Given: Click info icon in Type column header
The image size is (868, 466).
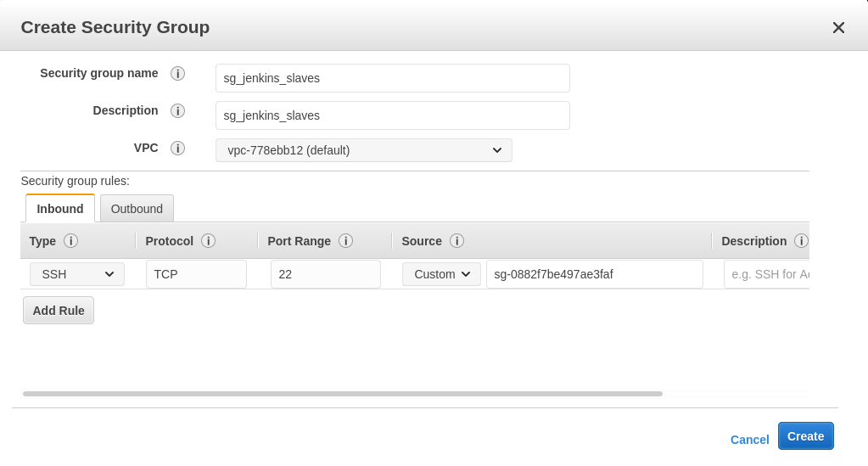Looking at the screenshot, I should [71, 241].
